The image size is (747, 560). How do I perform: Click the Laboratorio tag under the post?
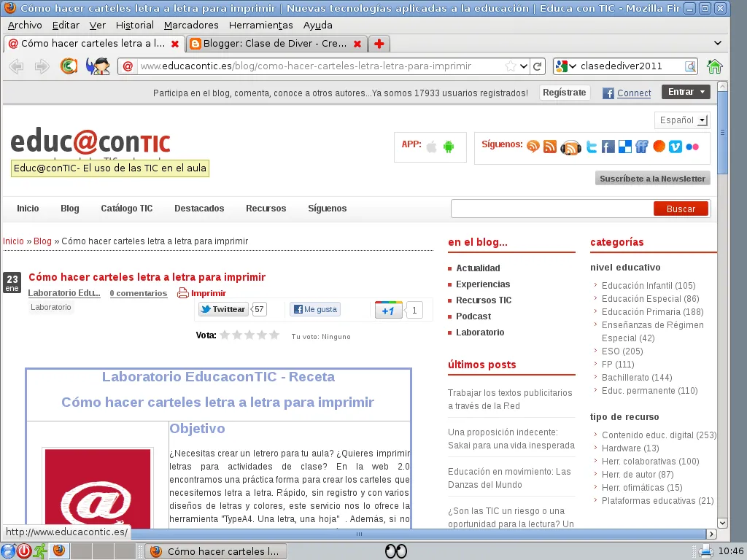pyautogui.click(x=51, y=307)
